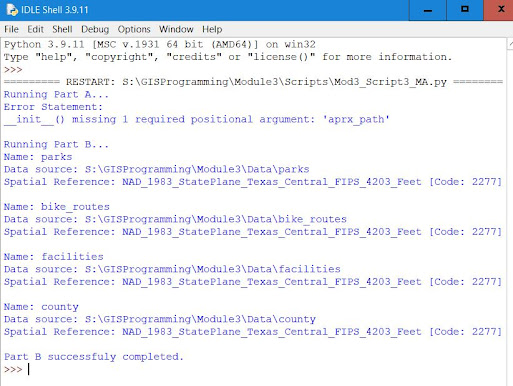Viewport: 513px width, 386px height.
Task: Click the 'Name: county' line
Action: point(41,307)
